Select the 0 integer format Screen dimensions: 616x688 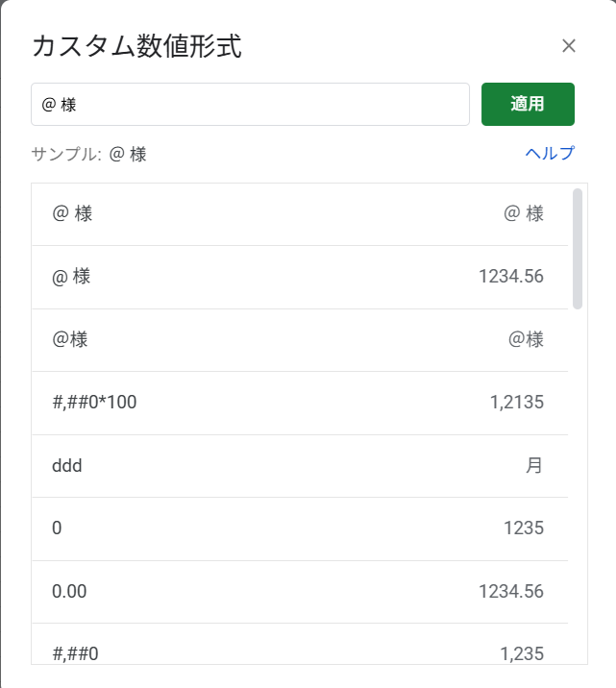pos(300,528)
